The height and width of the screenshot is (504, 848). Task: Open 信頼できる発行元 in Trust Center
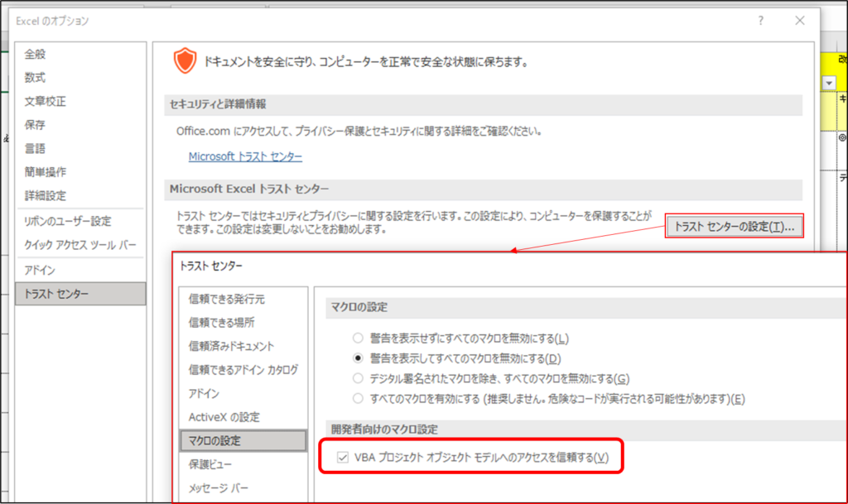click(226, 299)
